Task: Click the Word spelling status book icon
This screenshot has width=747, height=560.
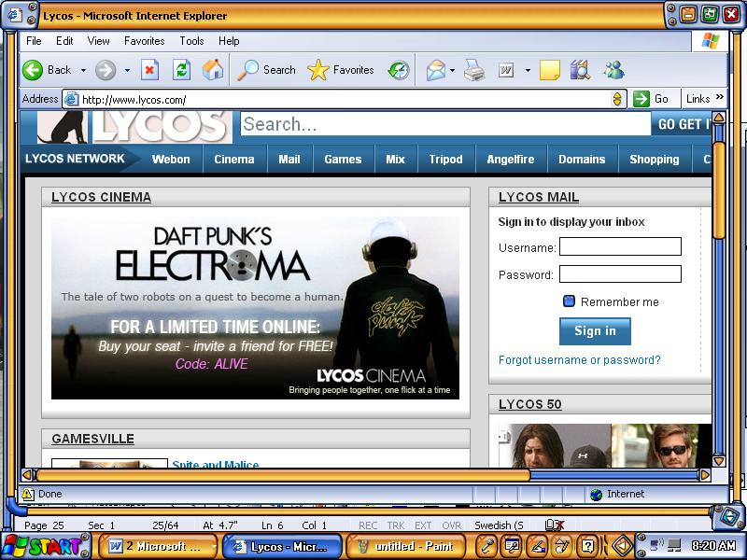Action: point(555,525)
